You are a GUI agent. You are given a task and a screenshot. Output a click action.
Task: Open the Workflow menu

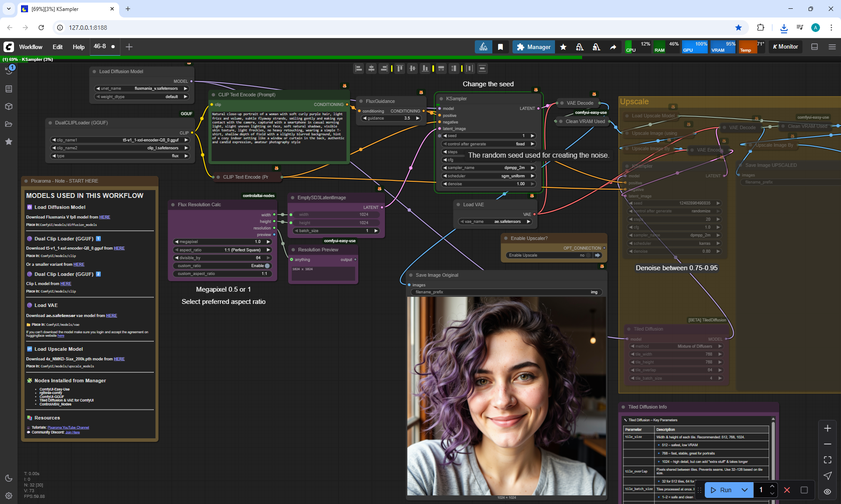pos(31,47)
